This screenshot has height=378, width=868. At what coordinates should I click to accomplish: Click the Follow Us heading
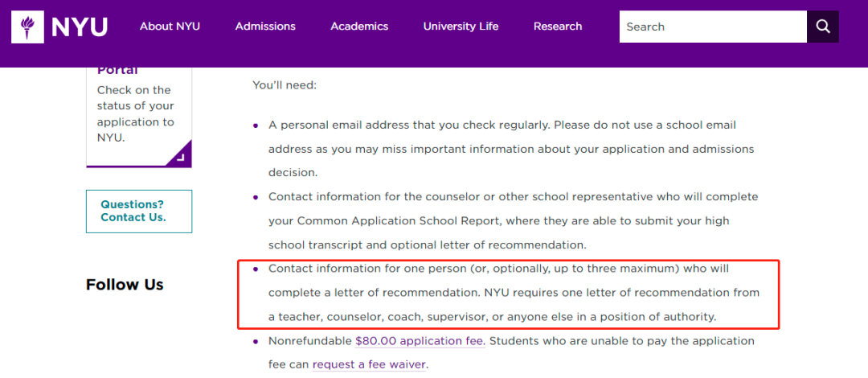(125, 285)
